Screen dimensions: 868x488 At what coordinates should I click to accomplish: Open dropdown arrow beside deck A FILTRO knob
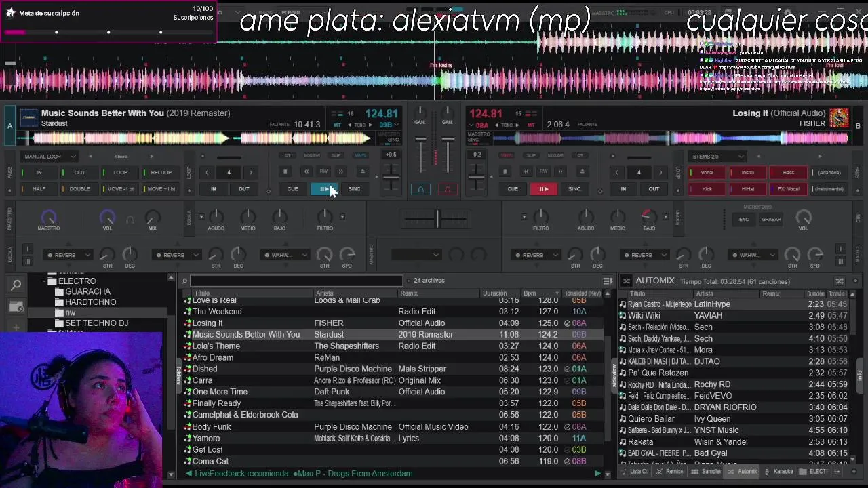[342, 217]
